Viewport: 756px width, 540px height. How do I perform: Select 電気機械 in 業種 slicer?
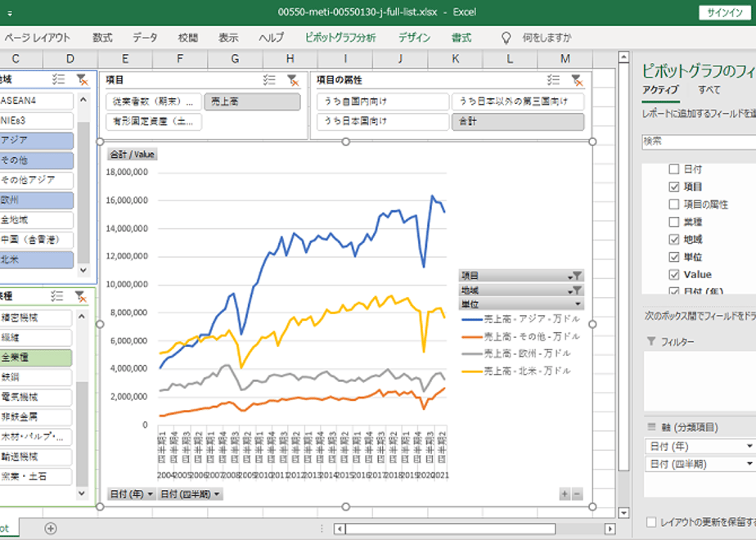[x=36, y=397]
